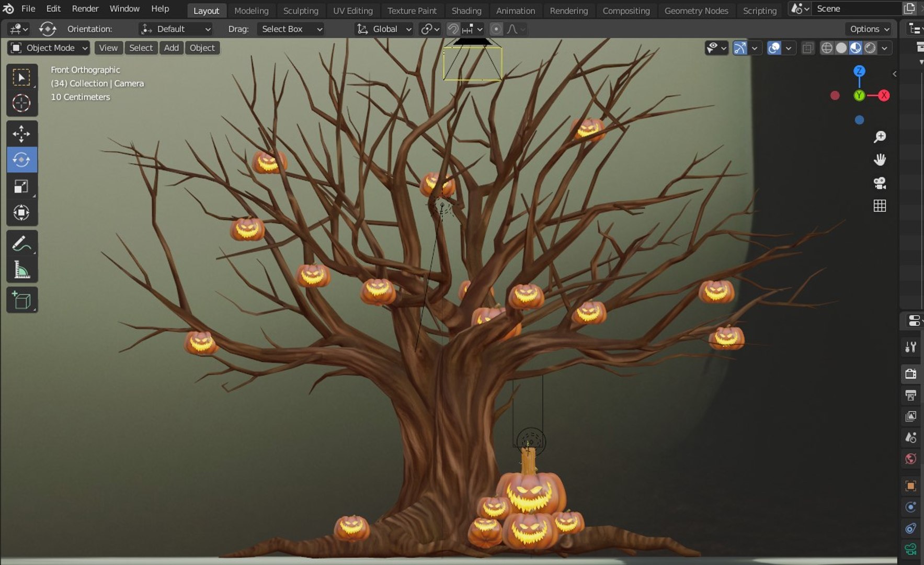Click the pan view hand icon
The image size is (924, 565).
[880, 160]
